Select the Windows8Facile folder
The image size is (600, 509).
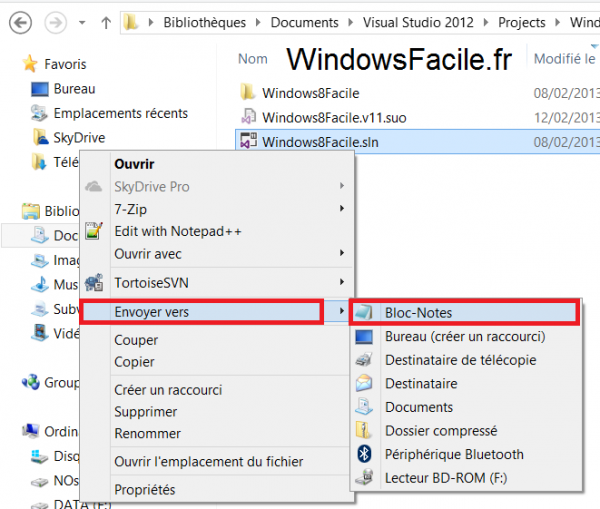310,93
